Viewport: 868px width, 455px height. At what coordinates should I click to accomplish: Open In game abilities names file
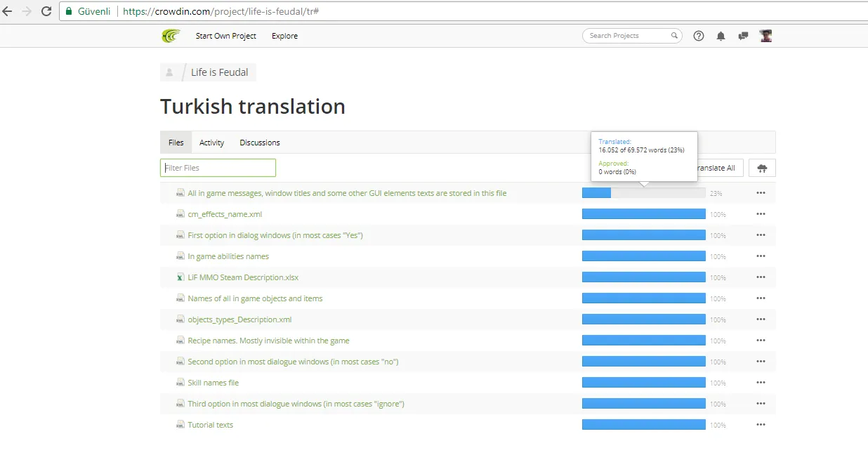point(228,256)
